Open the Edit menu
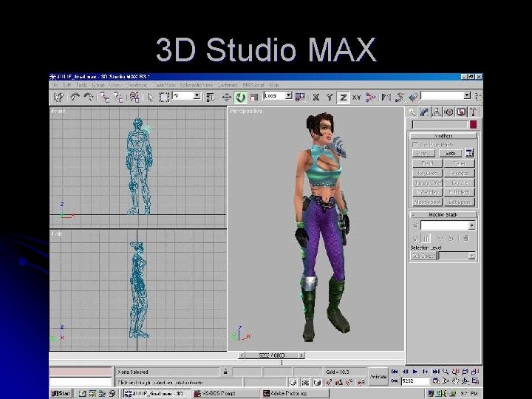This screenshot has width=532, height=399. click(x=66, y=85)
